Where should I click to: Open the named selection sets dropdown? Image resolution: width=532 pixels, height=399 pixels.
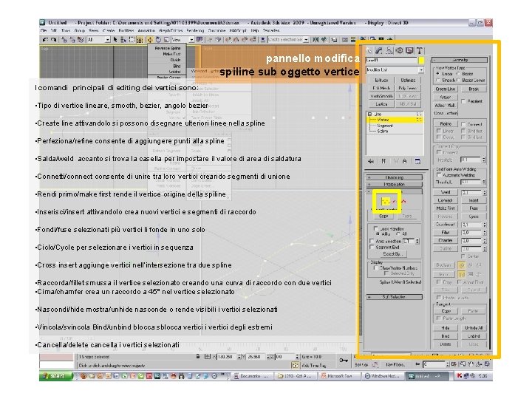coord(287,40)
